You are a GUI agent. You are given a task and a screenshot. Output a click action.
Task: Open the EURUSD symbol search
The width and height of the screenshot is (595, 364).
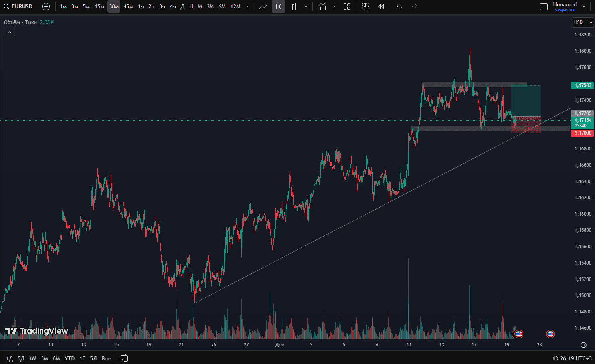coord(18,6)
